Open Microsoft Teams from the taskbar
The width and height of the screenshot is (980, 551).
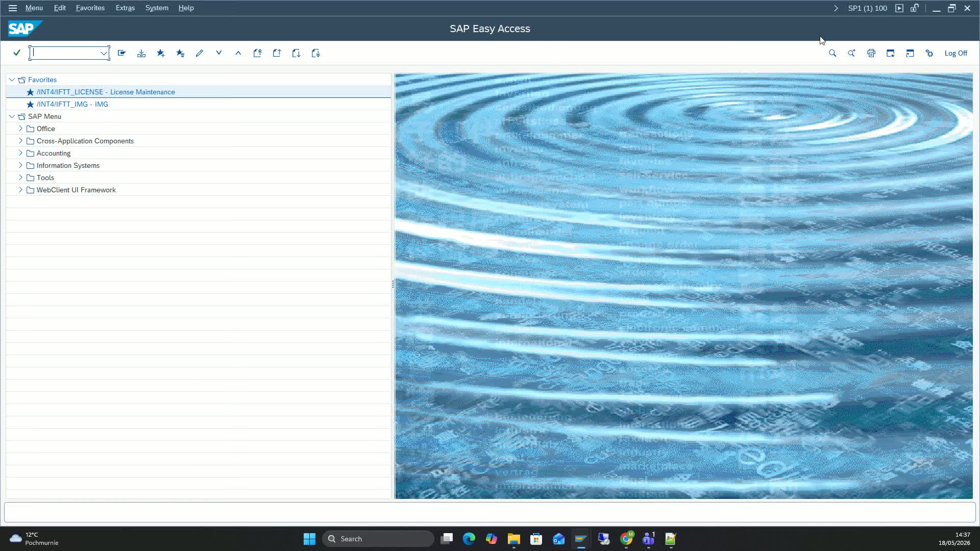coord(649,539)
